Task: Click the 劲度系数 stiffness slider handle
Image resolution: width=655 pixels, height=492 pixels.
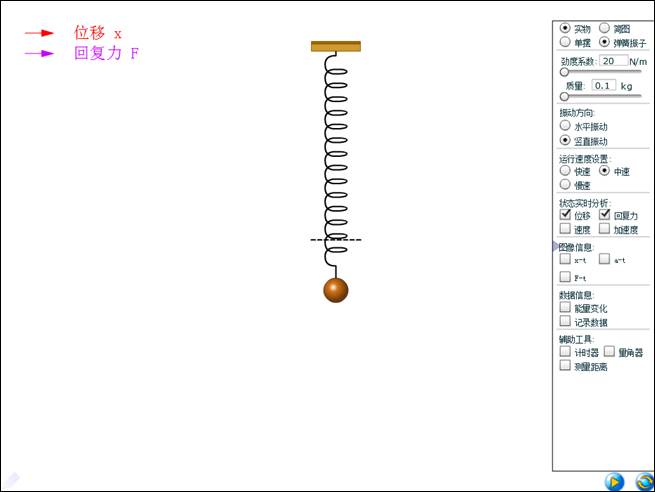Action: click(x=564, y=72)
